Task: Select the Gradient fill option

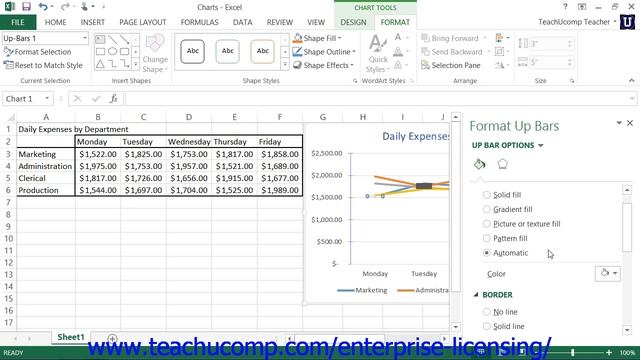Action: 487,209
